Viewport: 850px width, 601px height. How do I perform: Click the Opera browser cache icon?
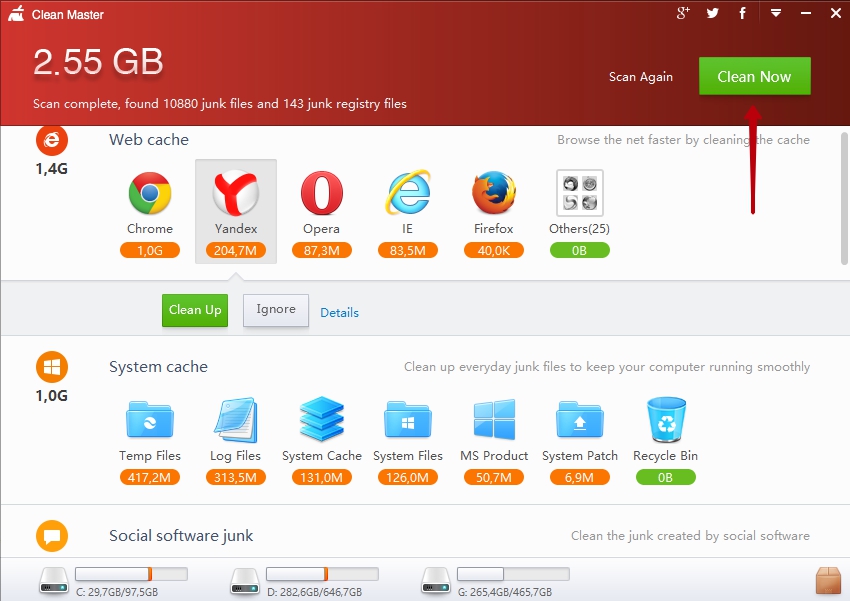tap(321, 194)
